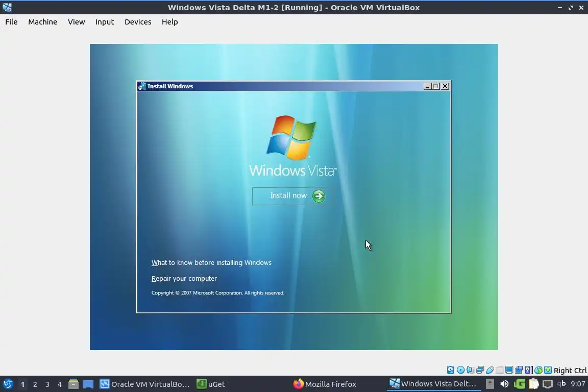Screen dimensions: 588x392
Task: Open the File menu
Action: click(x=11, y=22)
